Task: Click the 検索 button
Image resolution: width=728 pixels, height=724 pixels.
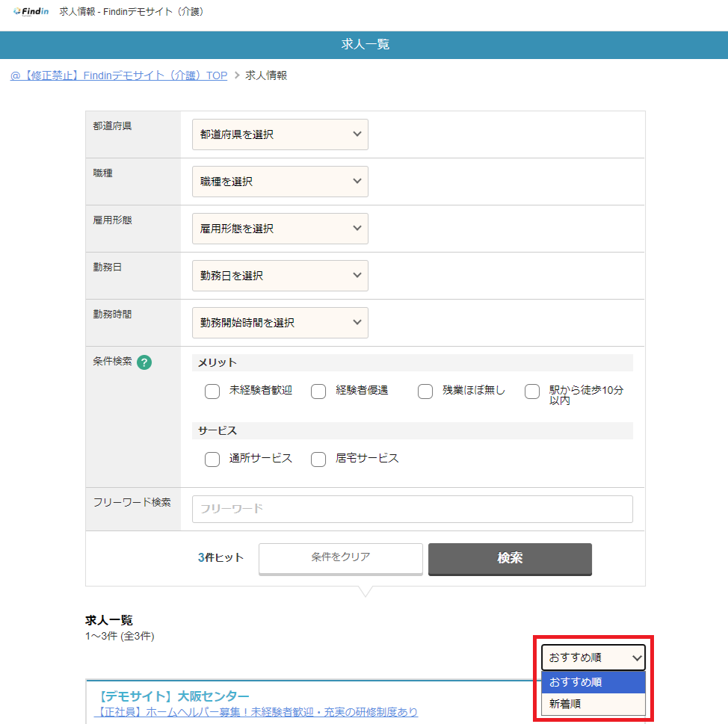Action: [510, 559]
